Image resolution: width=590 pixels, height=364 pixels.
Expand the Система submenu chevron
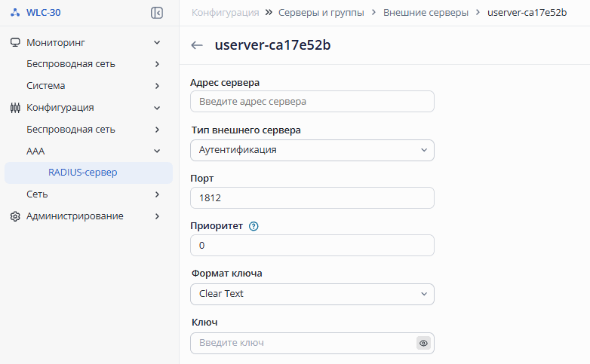(157, 86)
